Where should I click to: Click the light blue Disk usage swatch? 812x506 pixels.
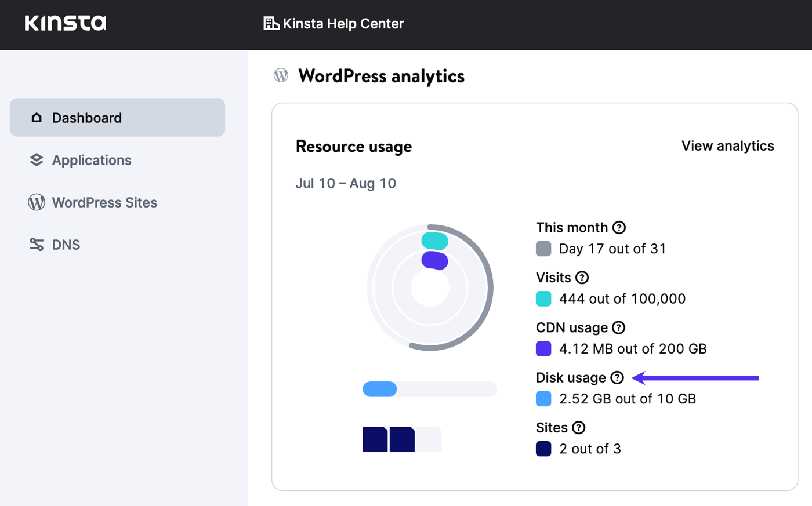[543, 399]
